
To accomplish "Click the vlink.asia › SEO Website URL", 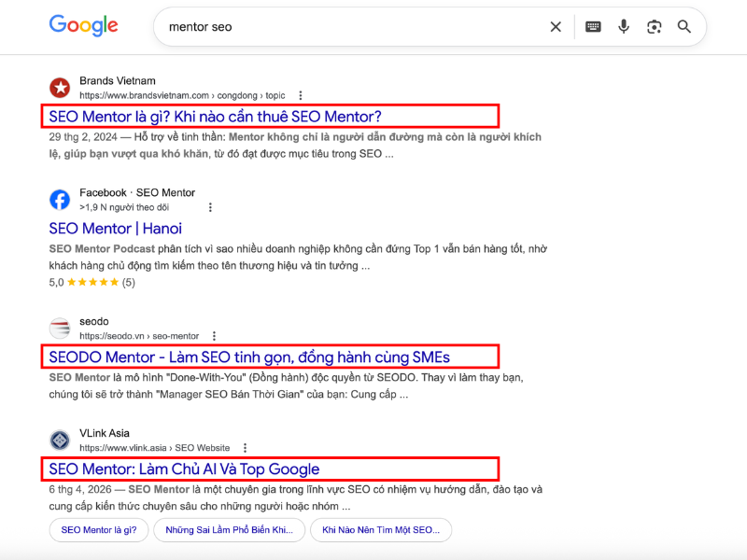I will (154, 448).
